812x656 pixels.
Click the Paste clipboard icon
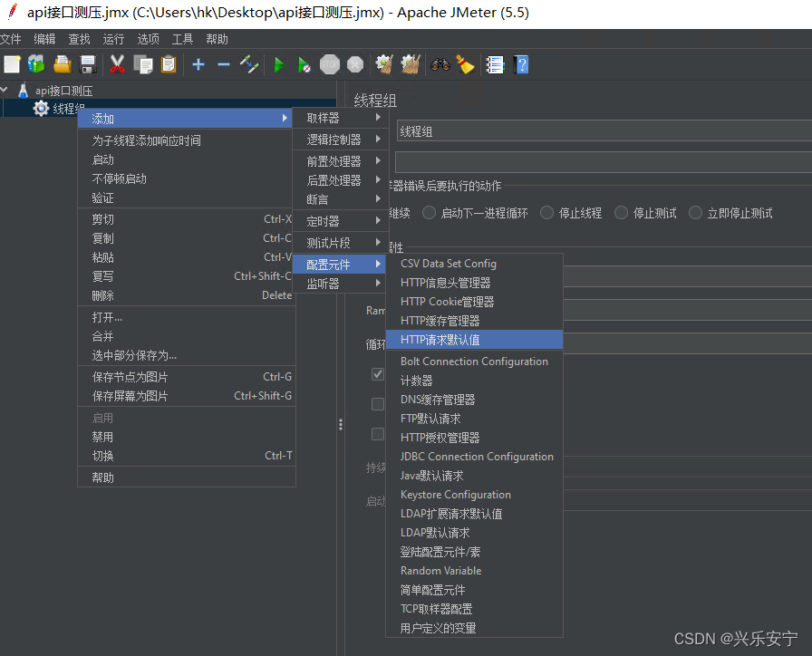pos(169,64)
